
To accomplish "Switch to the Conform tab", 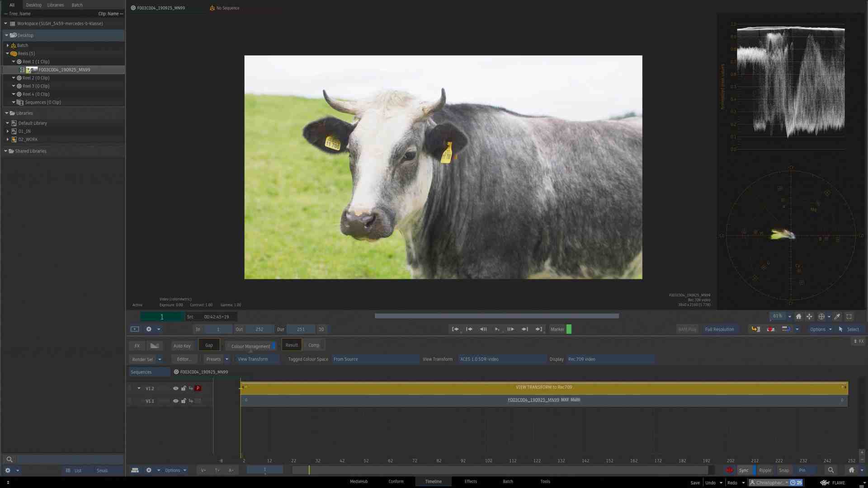I will [396, 481].
